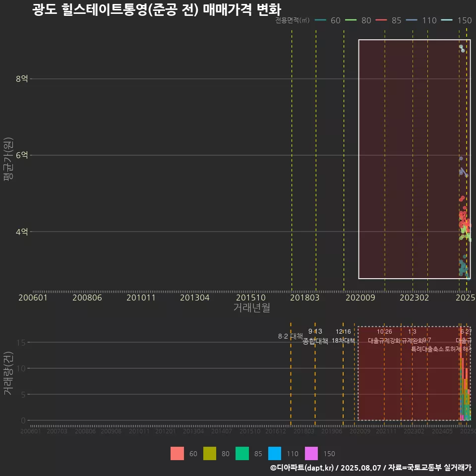Select the olive 80 square in the bottom legend
Viewport: 476px width, 476px height.
(x=209, y=454)
